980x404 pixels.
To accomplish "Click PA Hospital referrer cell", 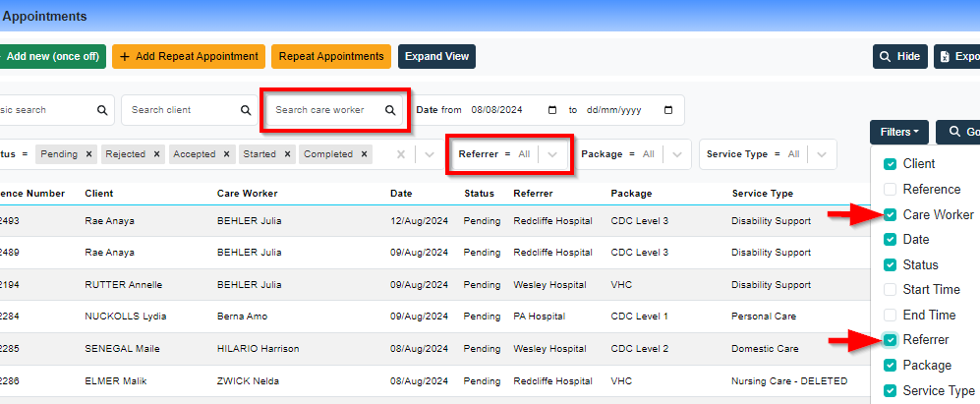I will click(x=540, y=317).
